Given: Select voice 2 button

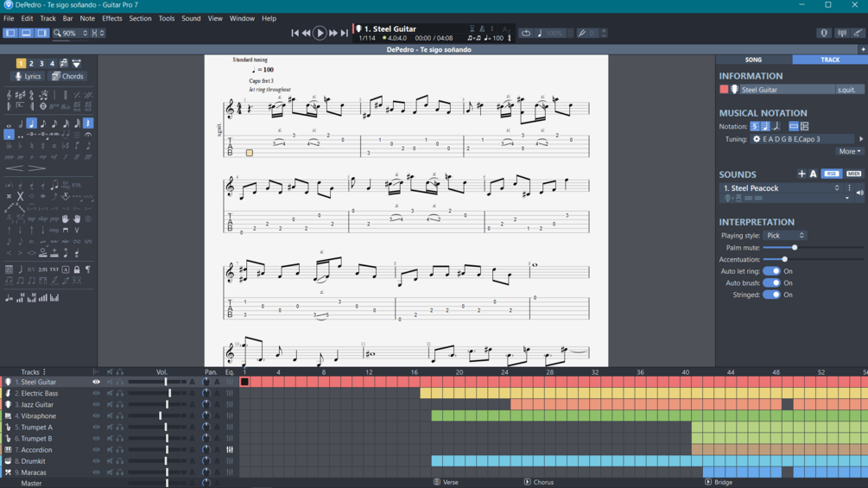Looking at the screenshot, I should click(x=31, y=64).
